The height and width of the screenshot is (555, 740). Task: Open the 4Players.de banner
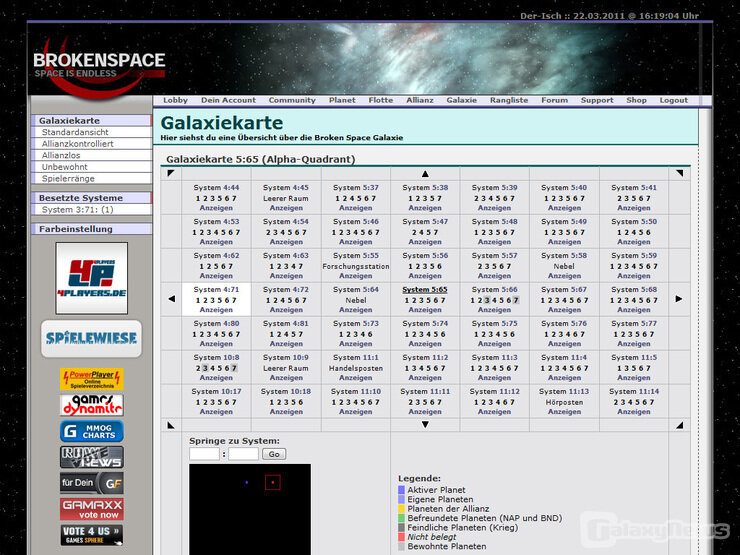pyautogui.click(x=92, y=278)
